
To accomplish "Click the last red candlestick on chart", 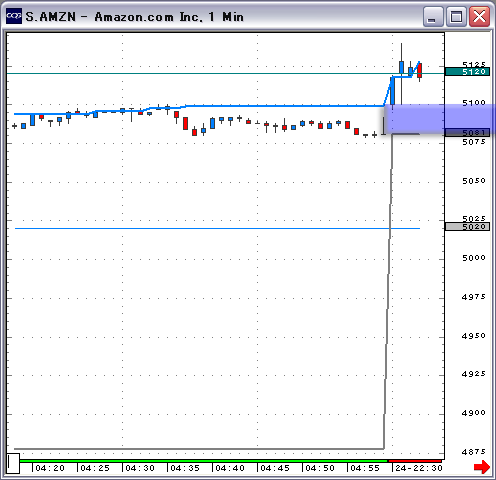I will (420, 71).
